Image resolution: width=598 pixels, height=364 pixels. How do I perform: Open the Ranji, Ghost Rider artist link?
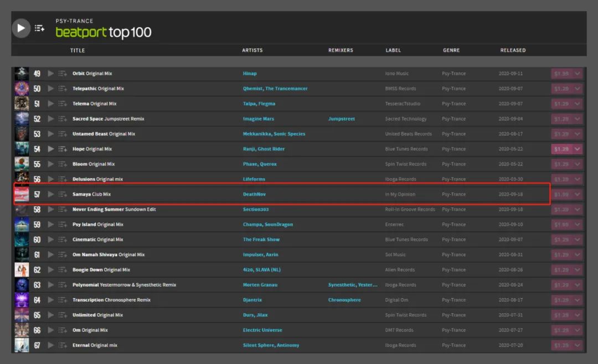pos(264,149)
